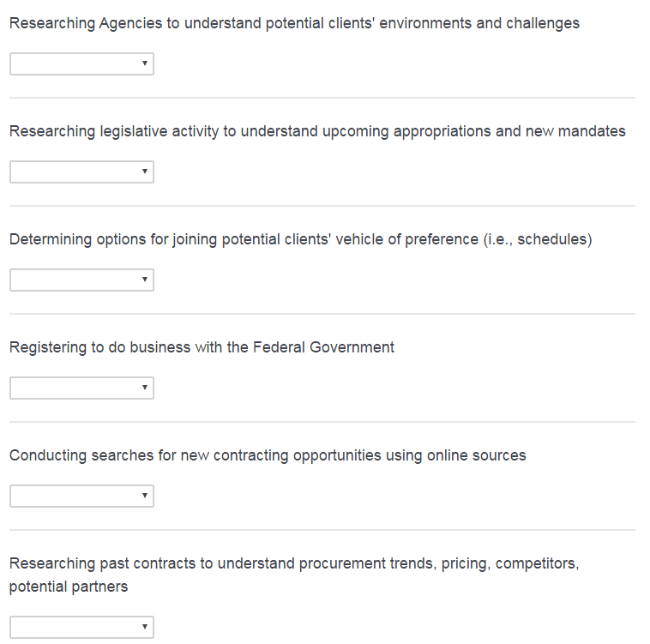Screen dimensions: 650x644
Task: Click arrow icon on past contracts dropdown
Action: 145,627
